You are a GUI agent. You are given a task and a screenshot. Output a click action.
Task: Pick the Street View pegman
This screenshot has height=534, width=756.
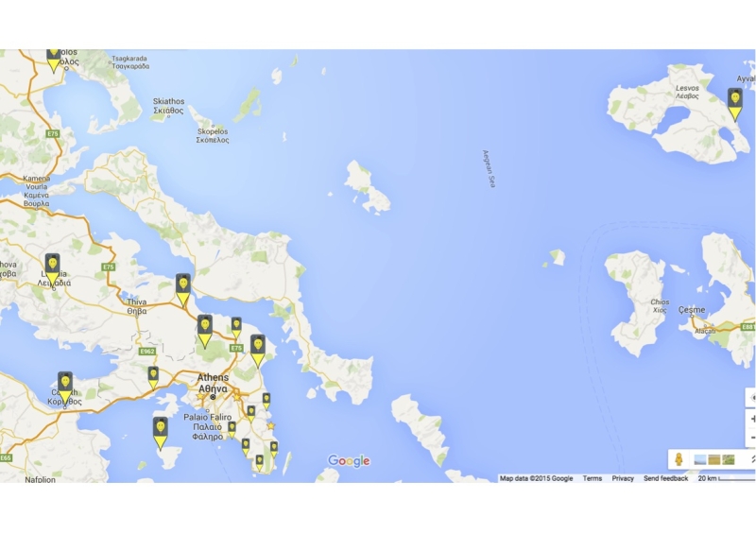tap(679, 458)
